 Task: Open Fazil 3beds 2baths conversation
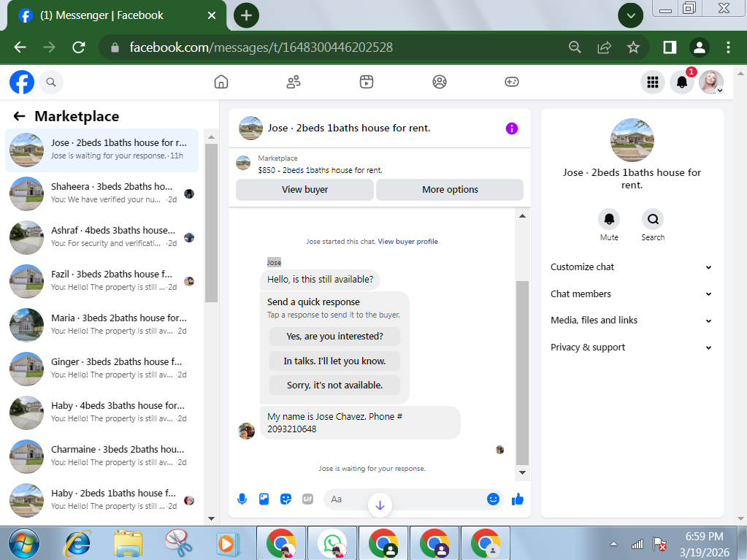(x=102, y=281)
